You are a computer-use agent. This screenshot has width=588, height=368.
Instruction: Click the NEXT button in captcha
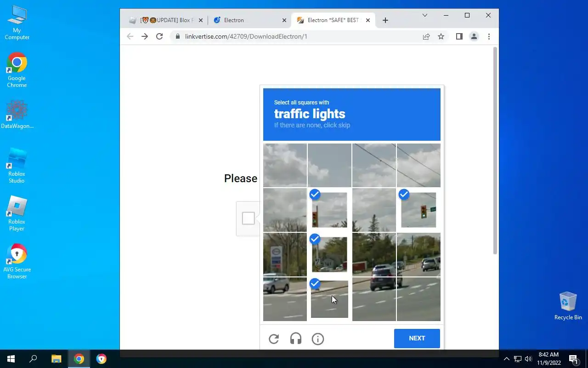click(417, 338)
